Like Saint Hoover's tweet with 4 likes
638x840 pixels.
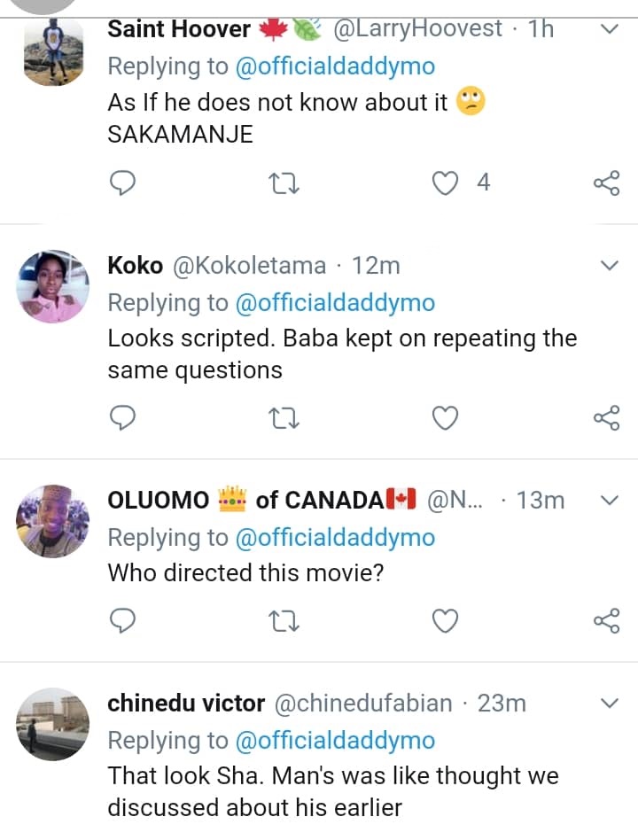[444, 183]
